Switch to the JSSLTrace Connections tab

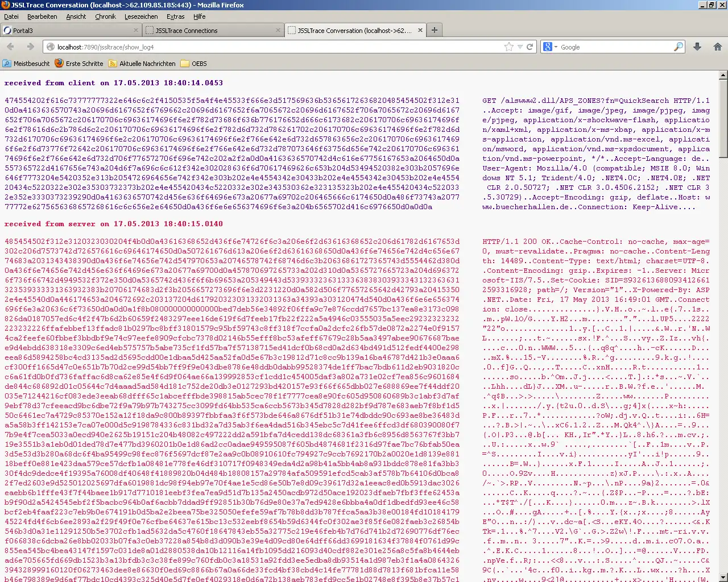[213, 30]
